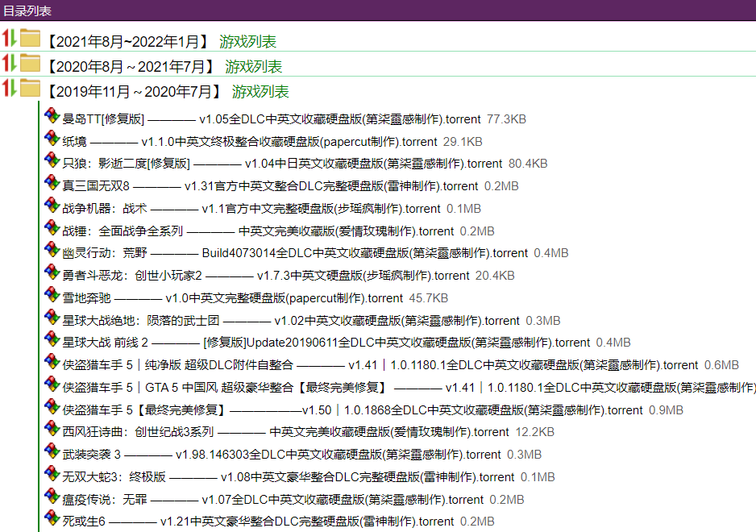Download 曼岛TT[修复版] v1.05 torrent file
The width and height of the screenshot is (756, 532).
coord(272,119)
